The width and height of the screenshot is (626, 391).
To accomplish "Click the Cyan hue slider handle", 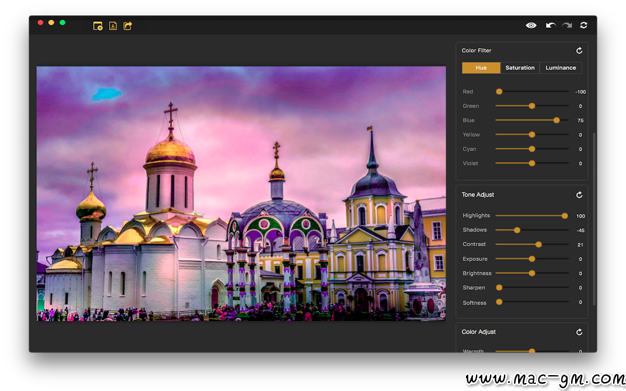I will (532, 149).
